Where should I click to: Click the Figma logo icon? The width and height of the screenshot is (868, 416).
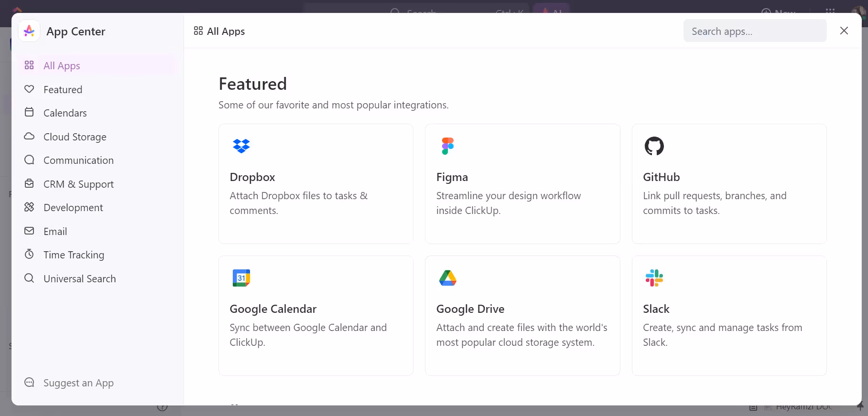click(x=448, y=146)
